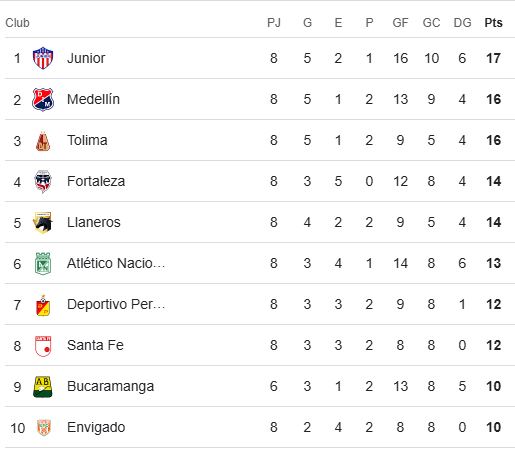Click the DG column header
This screenshot has width=515, height=452.
pos(462,23)
